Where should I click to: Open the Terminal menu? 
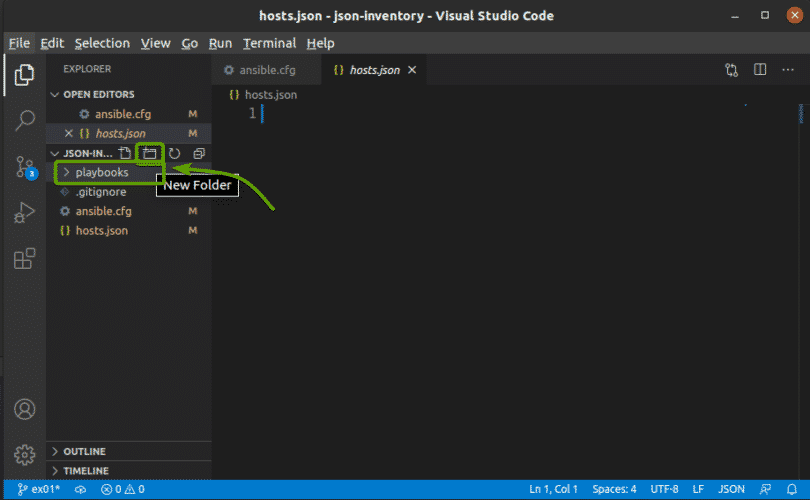coord(269,43)
